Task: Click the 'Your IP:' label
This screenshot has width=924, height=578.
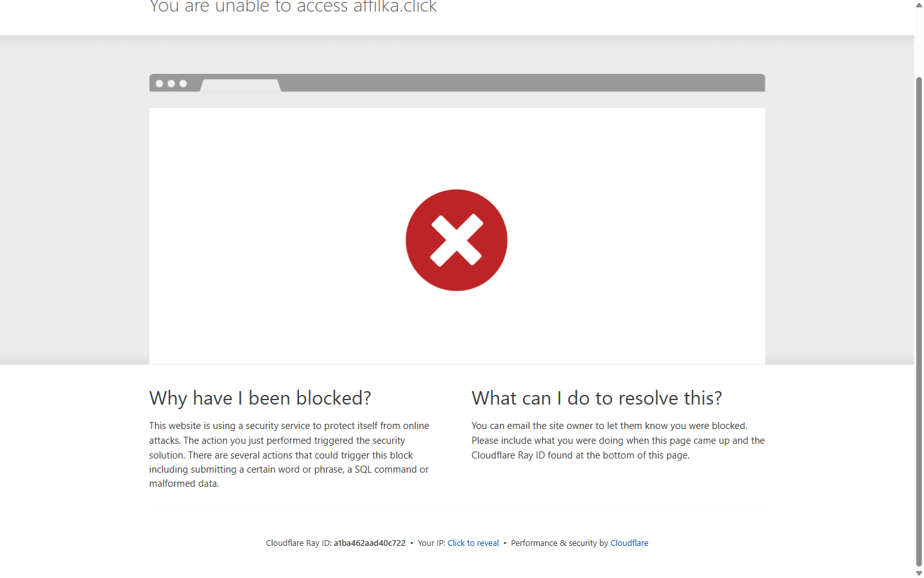Action: pos(431,543)
